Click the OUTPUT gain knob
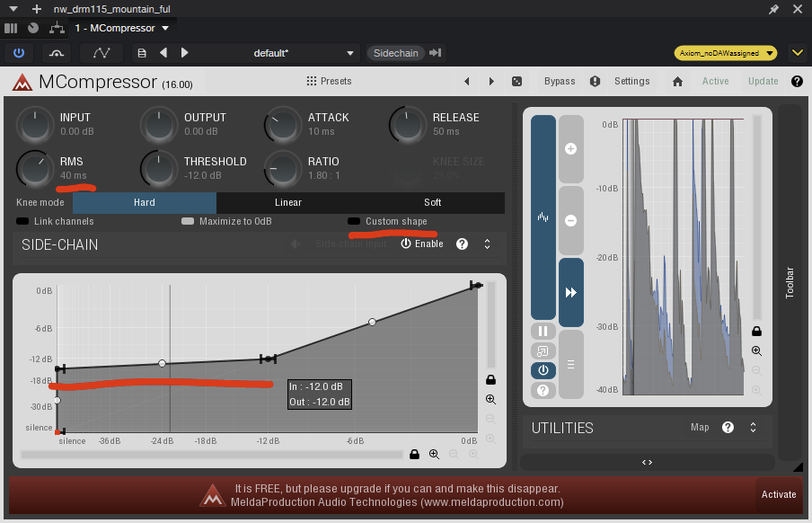 pos(159,125)
